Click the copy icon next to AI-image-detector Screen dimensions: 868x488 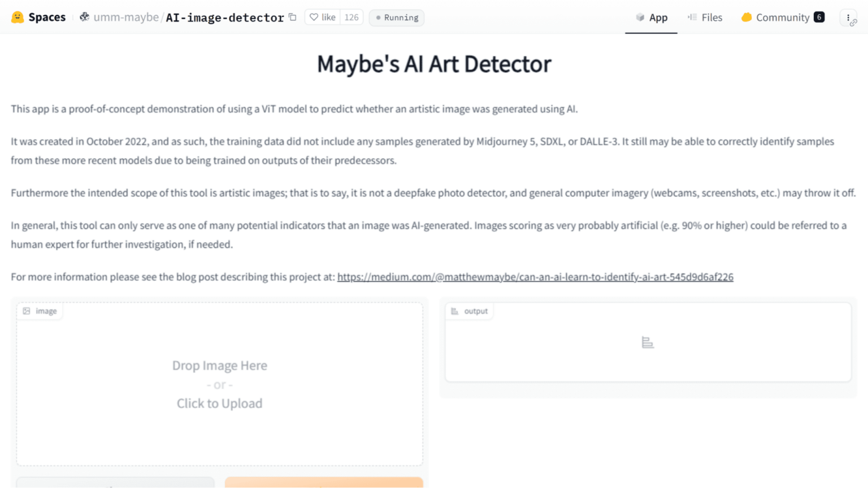tap(292, 18)
